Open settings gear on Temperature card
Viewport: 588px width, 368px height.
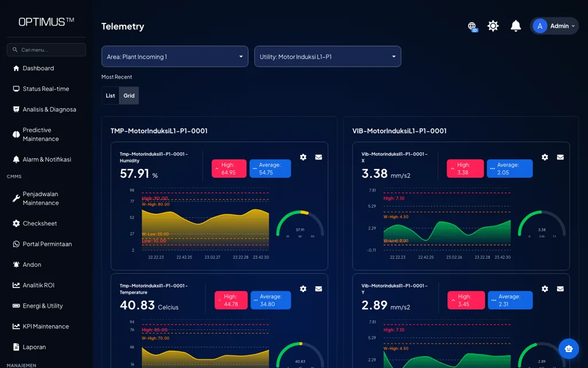(x=303, y=289)
